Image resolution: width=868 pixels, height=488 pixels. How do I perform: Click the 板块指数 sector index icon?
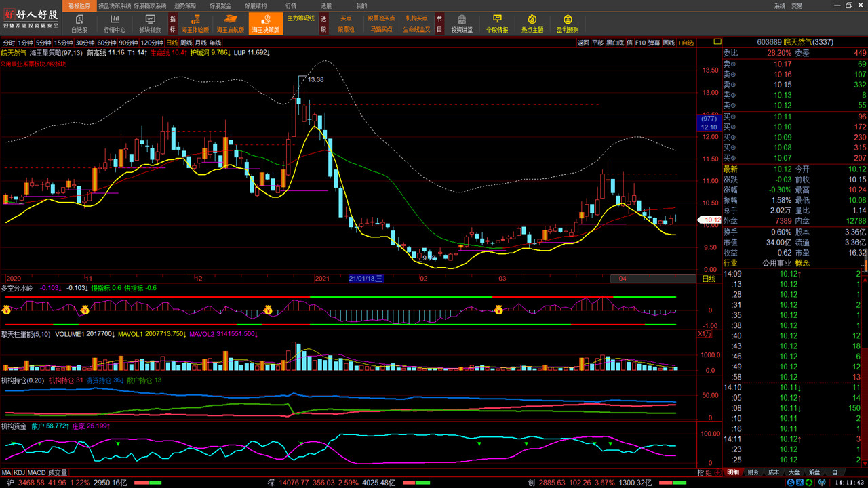pyautogui.click(x=150, y=24)
